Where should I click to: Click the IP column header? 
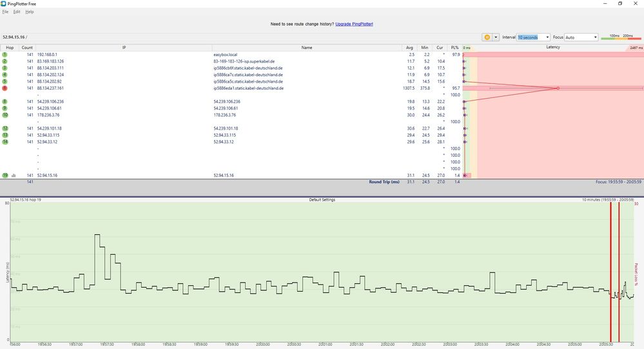pyautogui.click(x=124, y=48)
